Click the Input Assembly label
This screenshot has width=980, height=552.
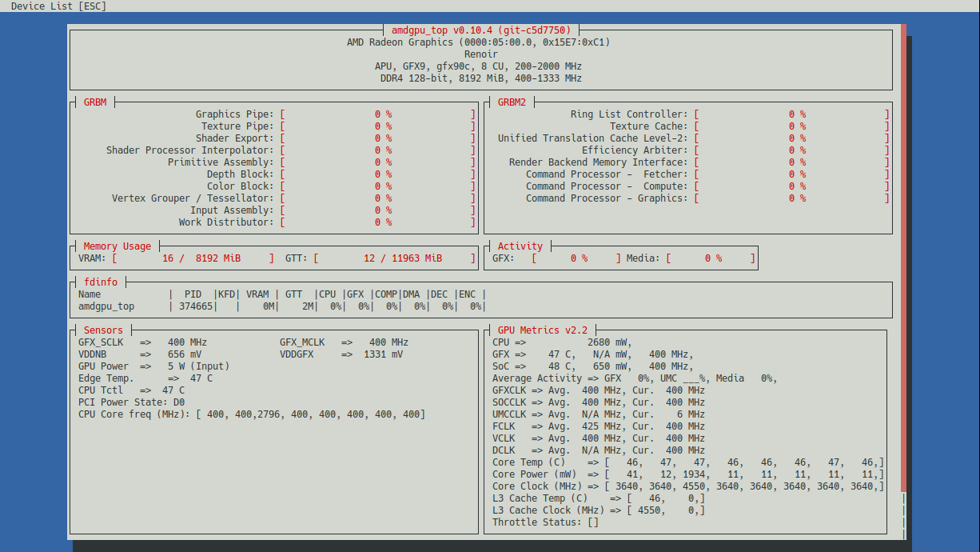tap(232, 210)
